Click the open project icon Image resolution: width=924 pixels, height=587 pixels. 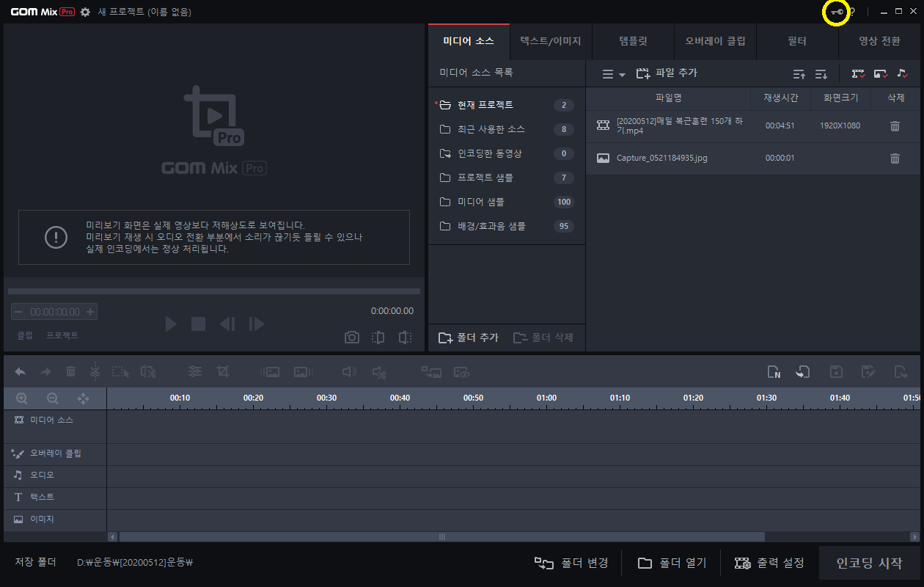coord(803,372)
